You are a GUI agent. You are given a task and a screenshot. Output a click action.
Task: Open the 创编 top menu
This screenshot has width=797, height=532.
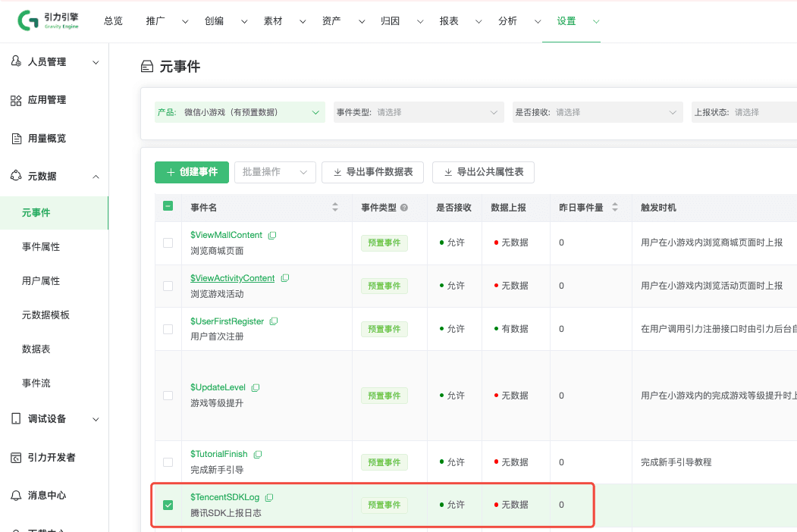pos(226,21)
